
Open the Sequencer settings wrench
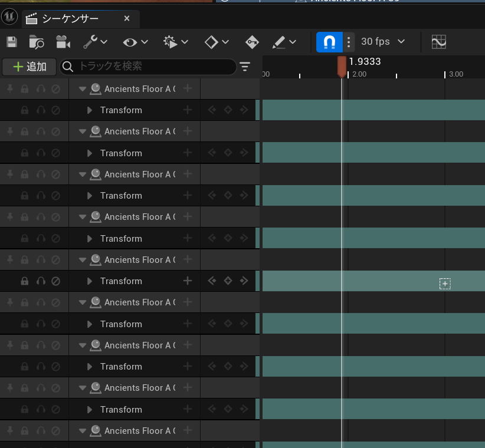[90, 42]
